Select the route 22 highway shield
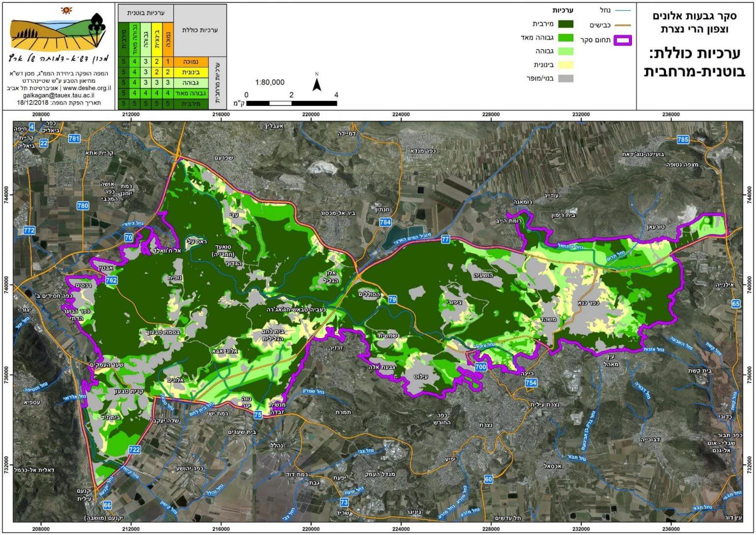The width and height of the screenshot is (756, 535). 44,143
